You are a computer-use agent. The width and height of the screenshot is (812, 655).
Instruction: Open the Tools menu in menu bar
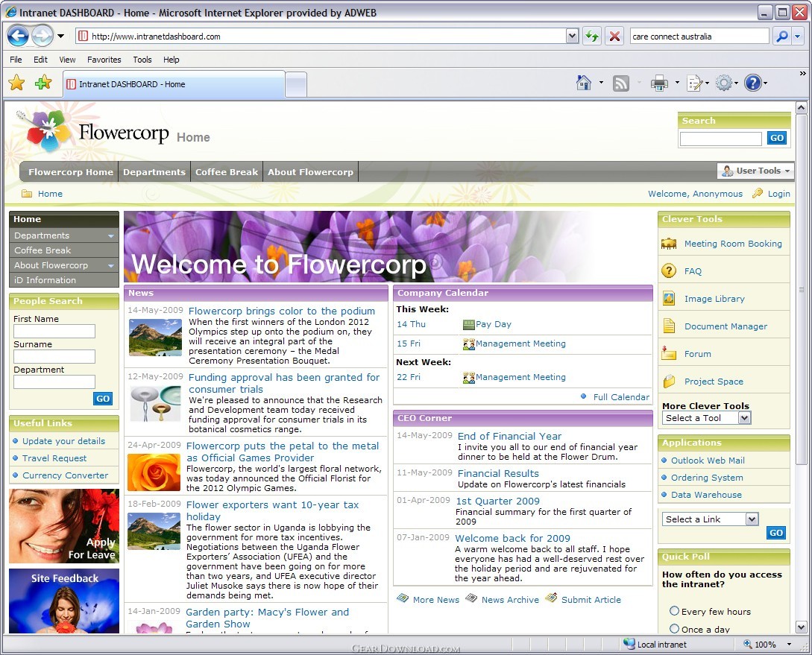point(142,60)
